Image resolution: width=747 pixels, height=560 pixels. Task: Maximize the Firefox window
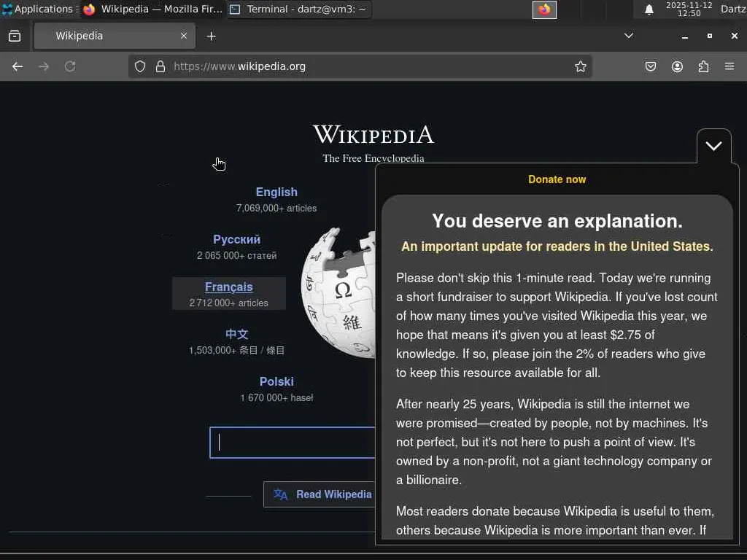(x=709, y=36)
